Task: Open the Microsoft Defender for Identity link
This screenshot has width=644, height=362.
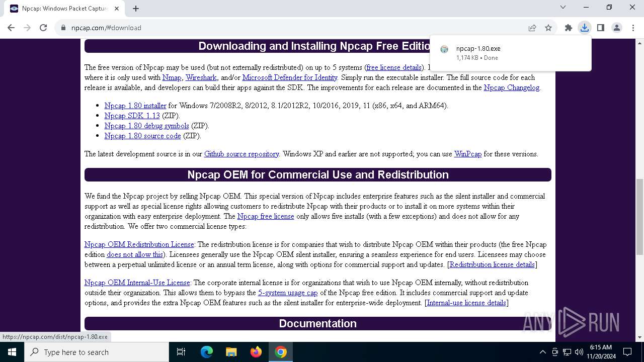Action: click(x=290, y=77)
